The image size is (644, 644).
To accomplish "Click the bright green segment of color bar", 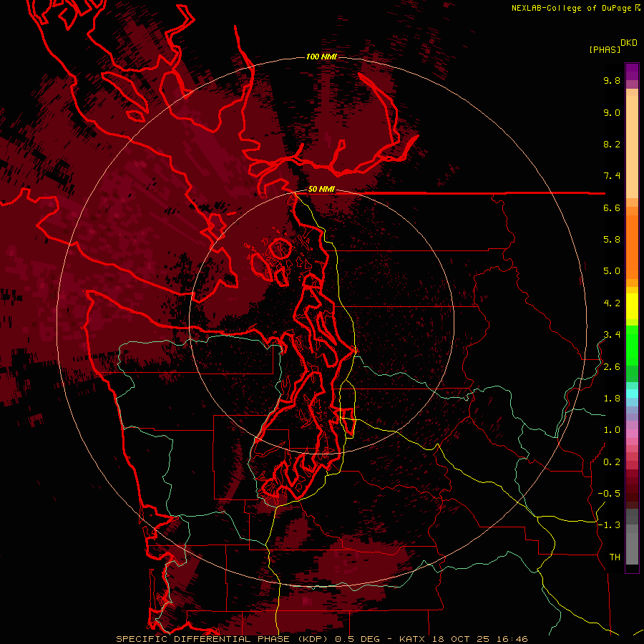I will [x=632, y=345].
